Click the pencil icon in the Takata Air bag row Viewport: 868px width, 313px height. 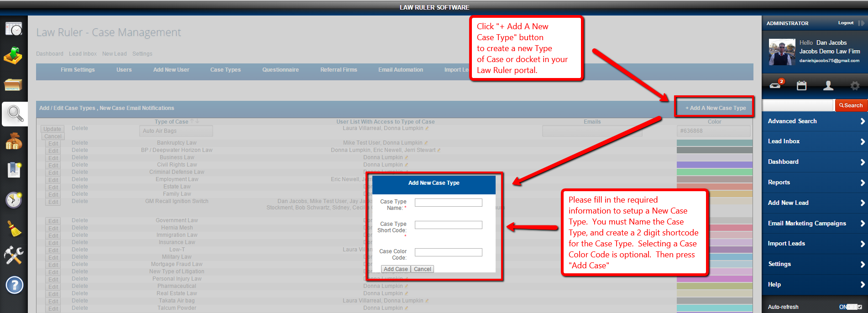point(427,301)
